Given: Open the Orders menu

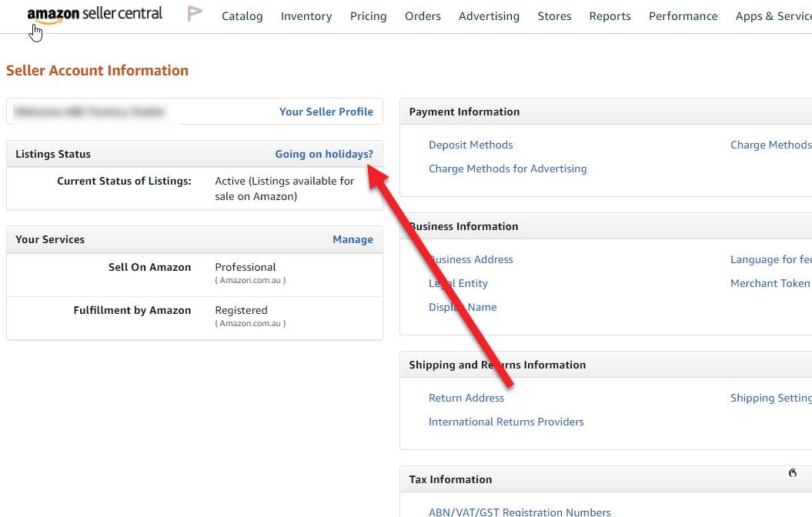Looking at the screenshot, I should pos(423,16).
